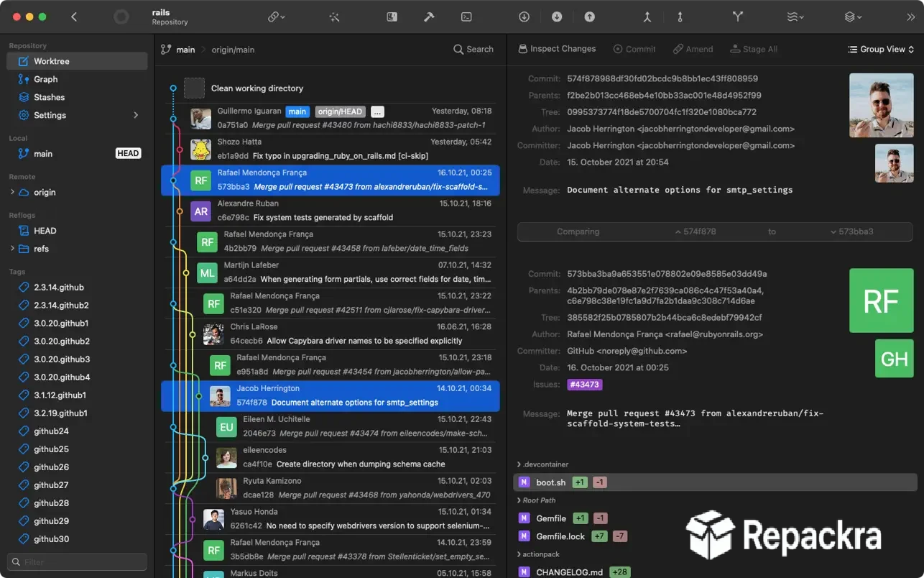Viewport: 924px width, 578px height.
Task: Click the pull filled down-arrow icon
Action: pos(557,17)
